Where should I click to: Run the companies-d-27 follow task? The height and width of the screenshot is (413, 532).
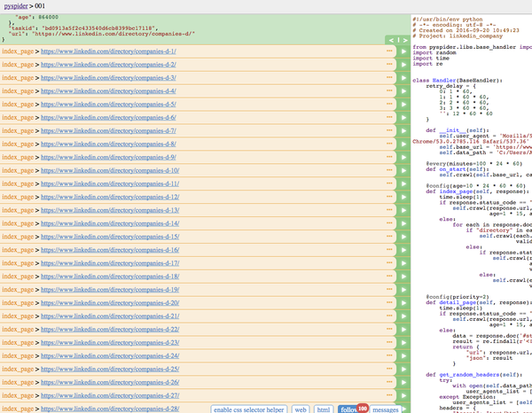pyautogui.click(x=403, y=395)
